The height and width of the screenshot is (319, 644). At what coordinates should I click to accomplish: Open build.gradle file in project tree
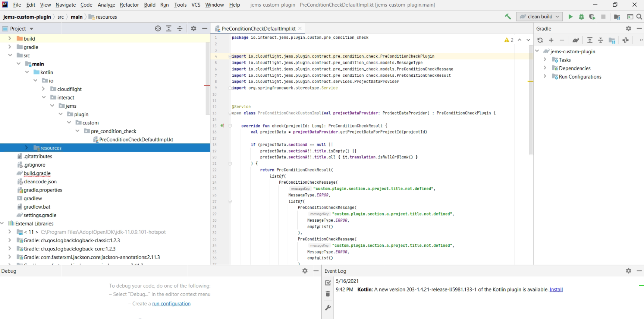coord(37,173)
